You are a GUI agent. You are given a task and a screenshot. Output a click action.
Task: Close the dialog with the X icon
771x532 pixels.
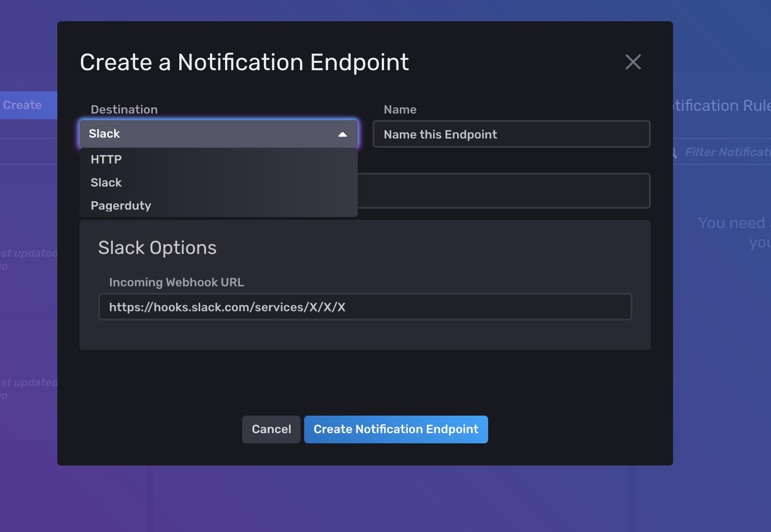[x=633, y=62]
